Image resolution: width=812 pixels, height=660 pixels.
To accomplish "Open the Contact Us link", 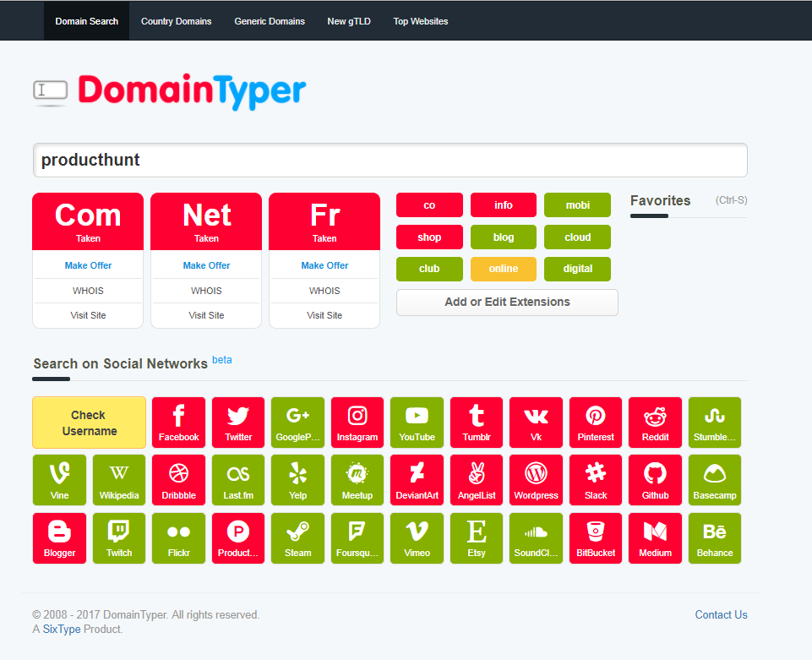I will pyautogui.click(x=721, y=614).
